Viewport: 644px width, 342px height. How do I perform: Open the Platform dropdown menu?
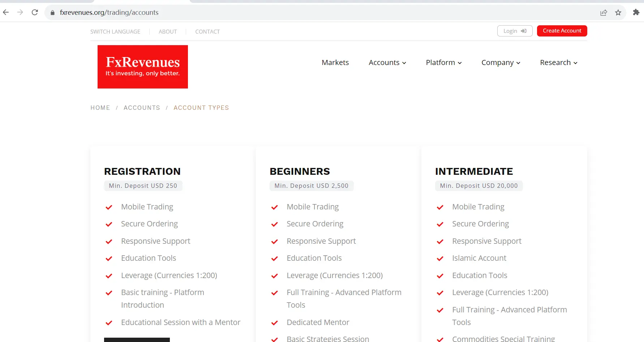[x=443, y=62]
